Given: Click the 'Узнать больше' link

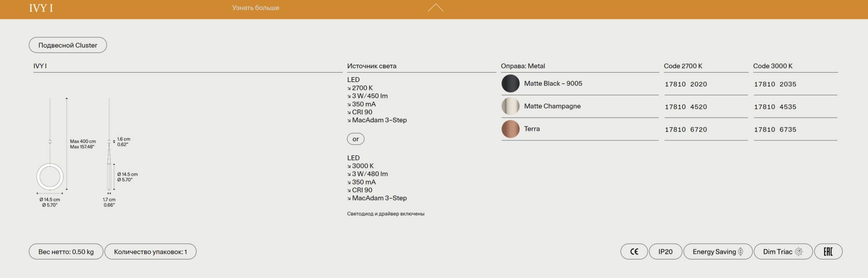Looking at the screenshot, I should [x=255, y=8].
